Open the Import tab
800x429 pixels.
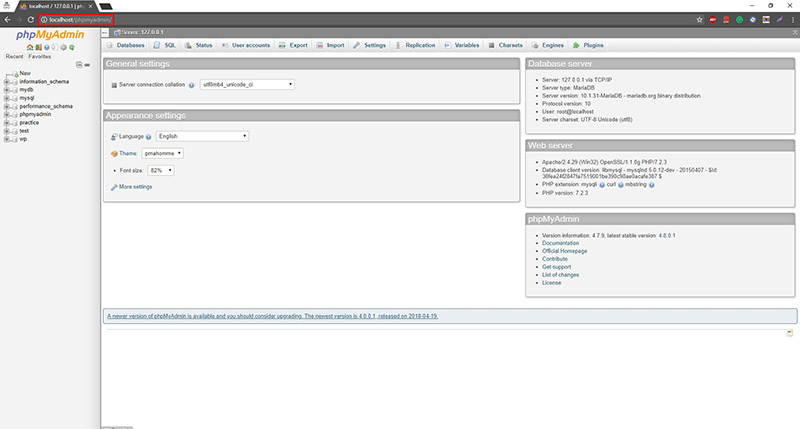pyautogui.click(x=331, y=45)
